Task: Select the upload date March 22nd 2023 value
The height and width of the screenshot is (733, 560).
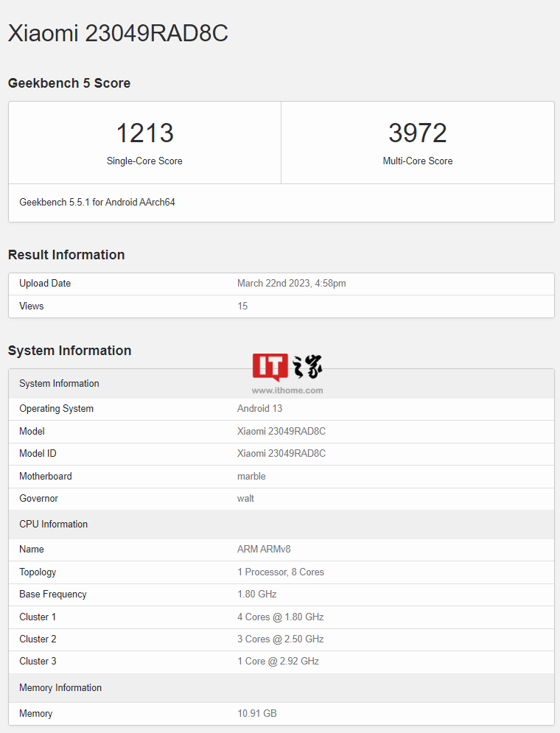Action: [291, 284]
